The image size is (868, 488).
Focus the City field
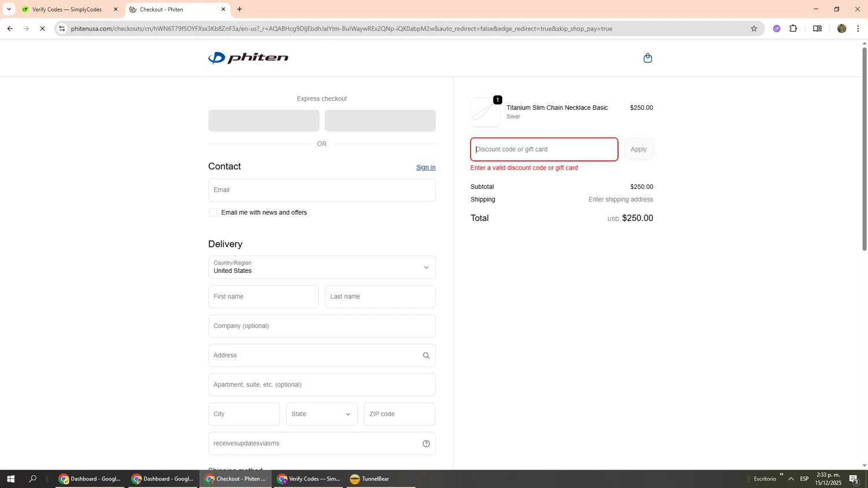244,414
